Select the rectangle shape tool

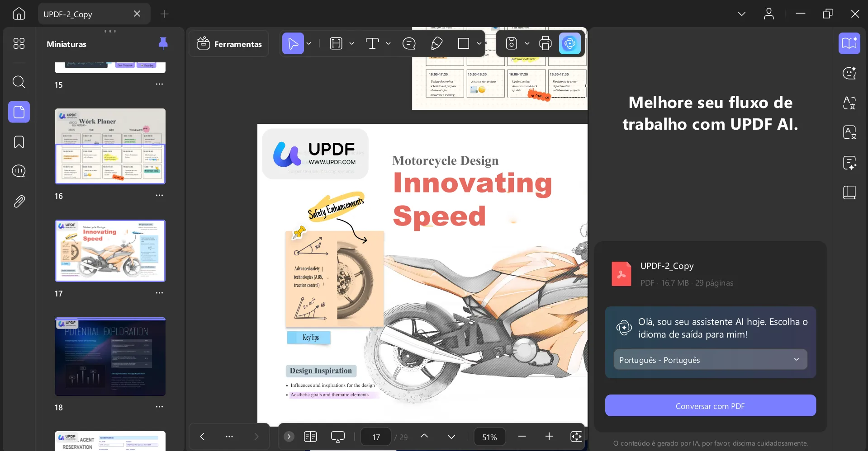pyautogui.click(x=464, y=44)
